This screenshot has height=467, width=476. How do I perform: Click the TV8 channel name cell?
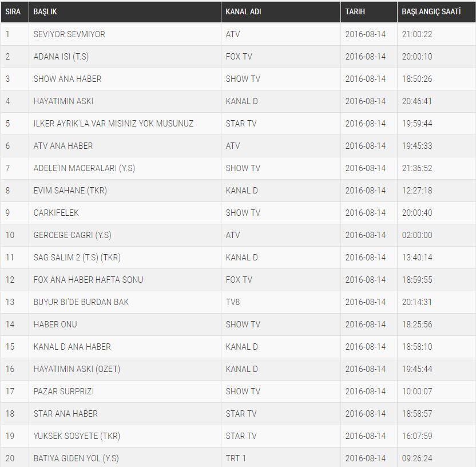tap(233, 302)
